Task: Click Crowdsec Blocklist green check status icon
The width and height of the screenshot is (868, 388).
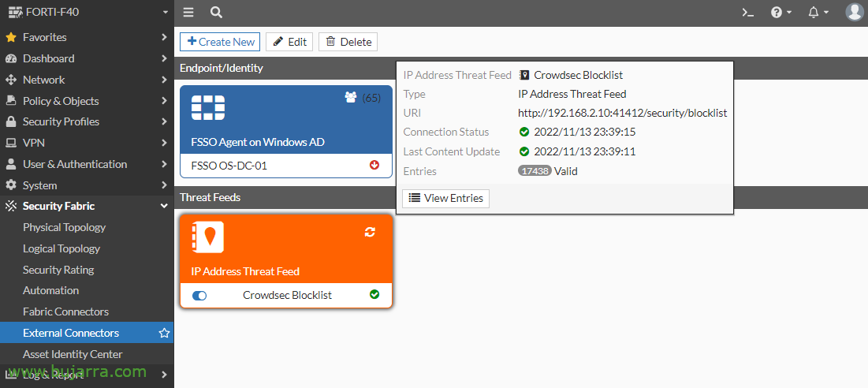Action: [x=374, y=294]
